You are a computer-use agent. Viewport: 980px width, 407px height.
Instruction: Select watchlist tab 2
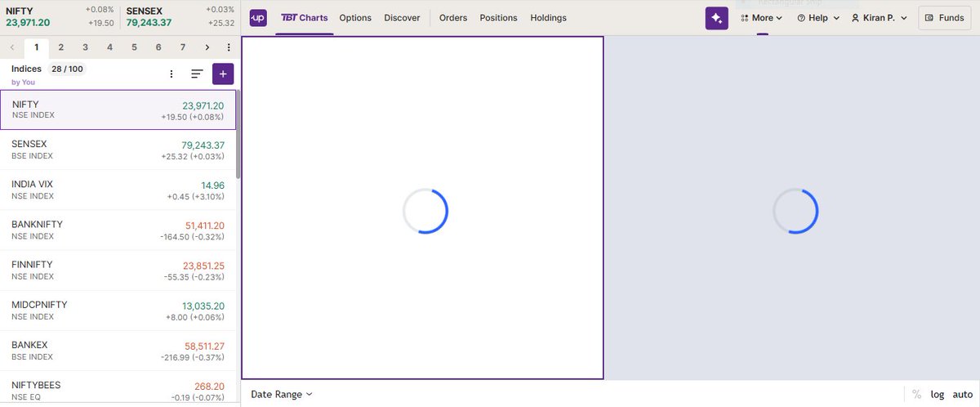pos(60,47)
